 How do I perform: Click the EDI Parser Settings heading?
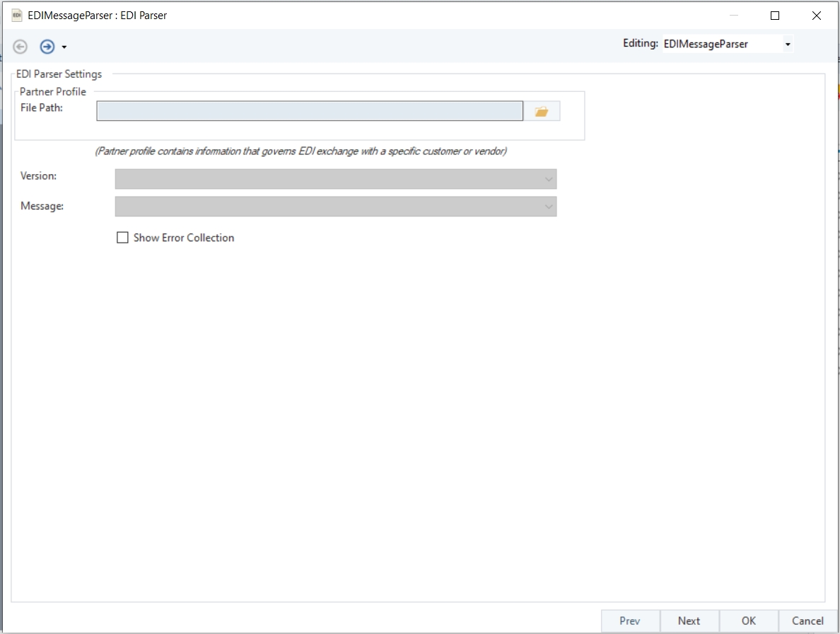[59, 74]
